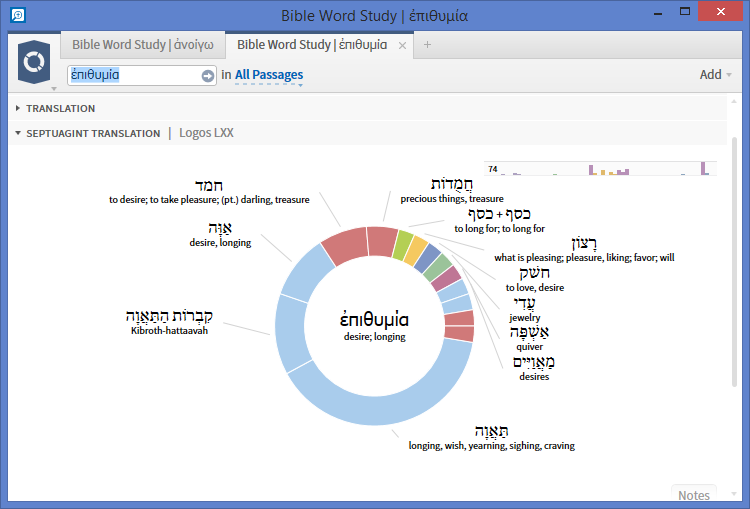Click the כסף 'to long for' label
This screenshot has height=509, width=750.
click(x=499, y=221)
